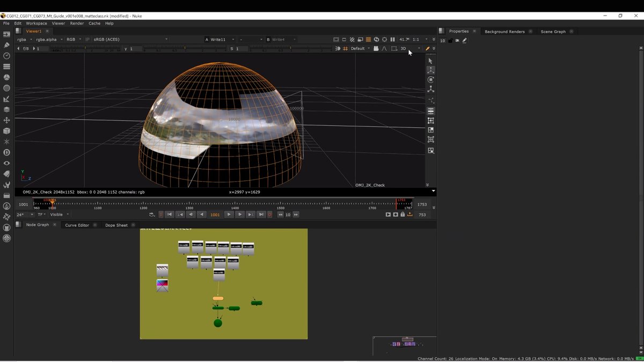The height and width of the screenshot is (362, 644).
Task: Click the grid overlay icon beside Default
Action: 345,48
